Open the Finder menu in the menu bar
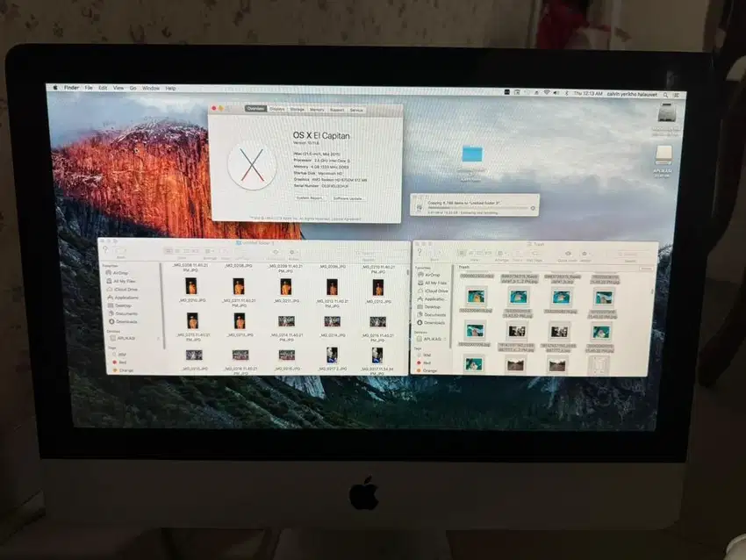Viewport: 746px width, 560px height. tap(72, 88)
